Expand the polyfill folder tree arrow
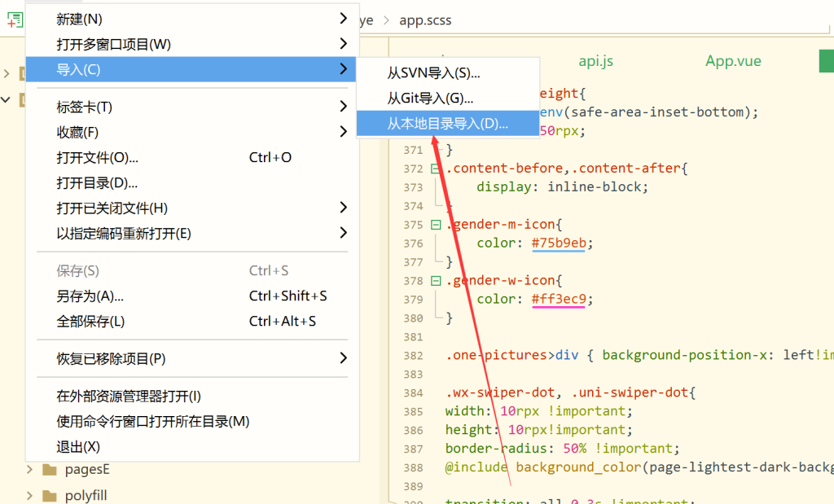 point(29,496)
